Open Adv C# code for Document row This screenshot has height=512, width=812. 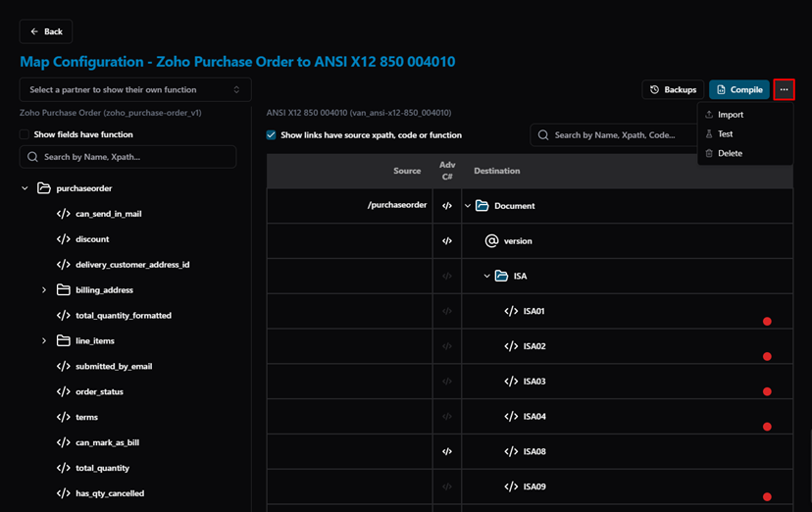point(447,206)
